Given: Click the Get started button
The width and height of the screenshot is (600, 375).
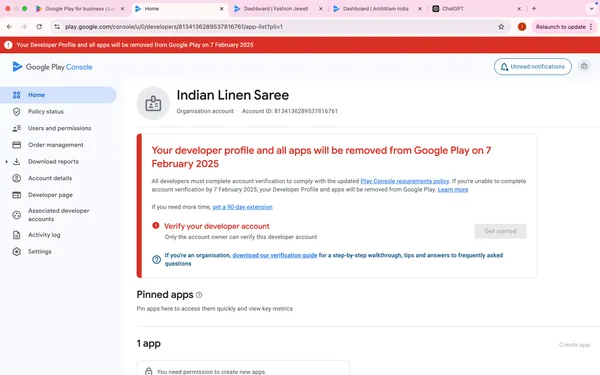Looking at the screenshot, I should (501, 231).
